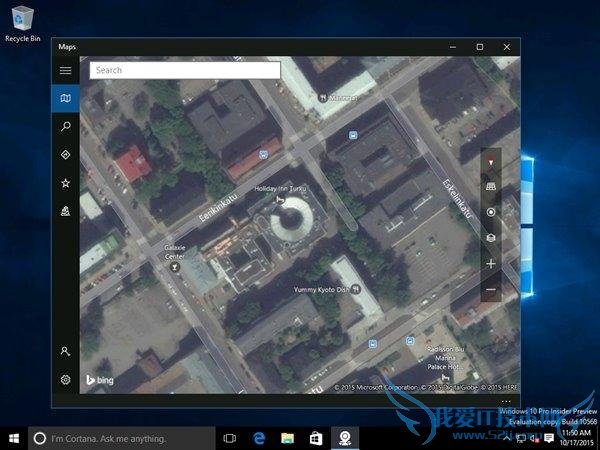Open Task View on the taskbar
Image resolution: width=600 pixels, height=450 pixels.
point(230,439)
